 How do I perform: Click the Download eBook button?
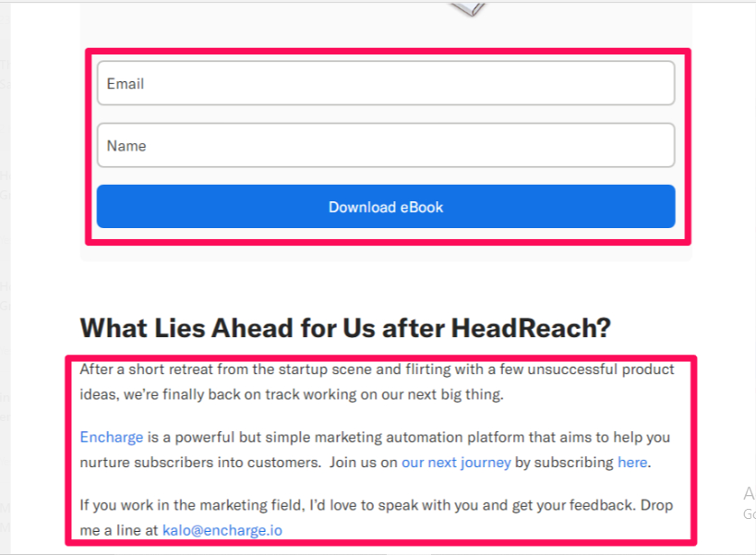pyautogui.click(x=386, y=206)
